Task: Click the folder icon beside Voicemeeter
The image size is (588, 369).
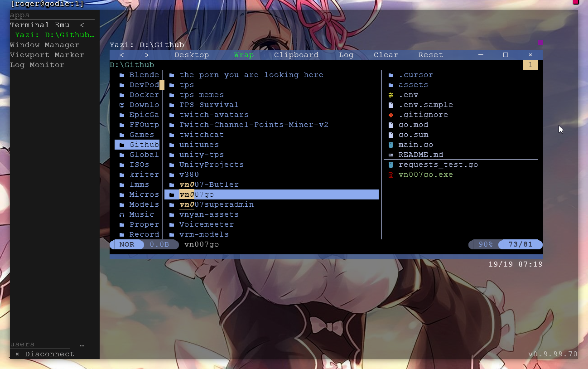Action: pos(172,224)
